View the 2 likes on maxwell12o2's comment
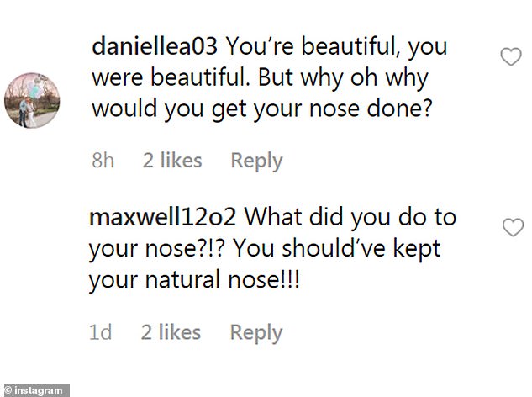The image size is (532, 397). [171, 332]
